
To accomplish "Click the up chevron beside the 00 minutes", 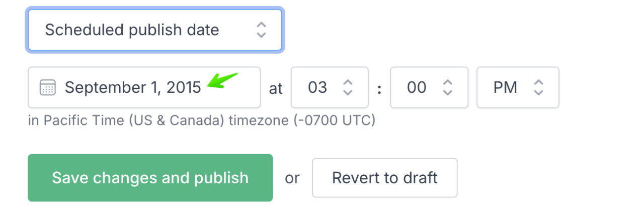I will [447, 82].
